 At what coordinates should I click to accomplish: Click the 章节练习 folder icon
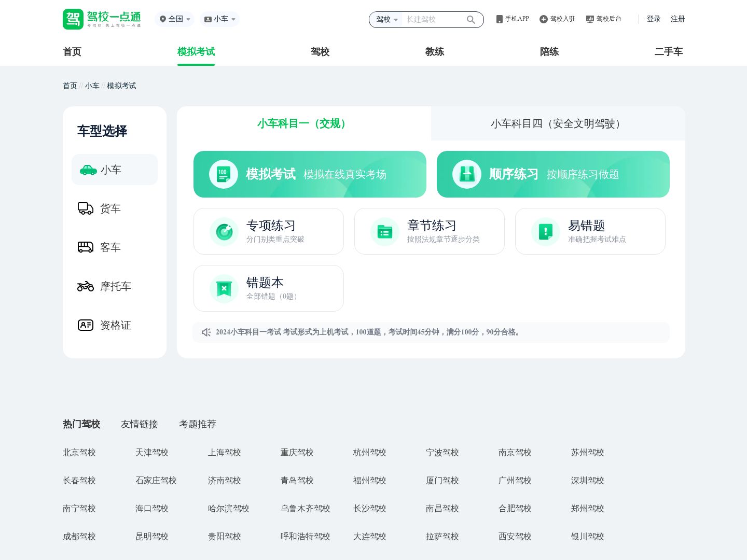coord(385,231)
